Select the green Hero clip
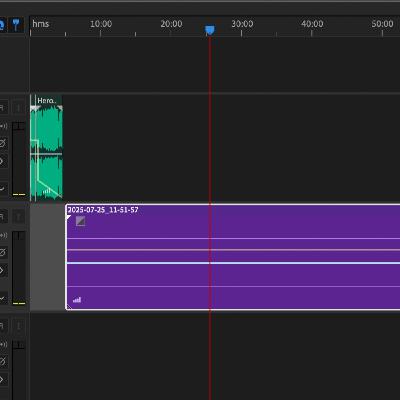The width and height of the screenshot is (400, 400). click(x=46, y=148)
